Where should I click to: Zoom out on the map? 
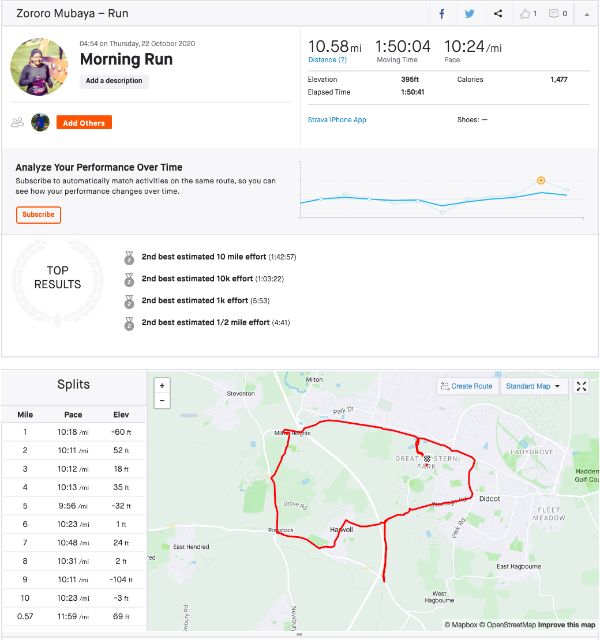click(162, 400)
